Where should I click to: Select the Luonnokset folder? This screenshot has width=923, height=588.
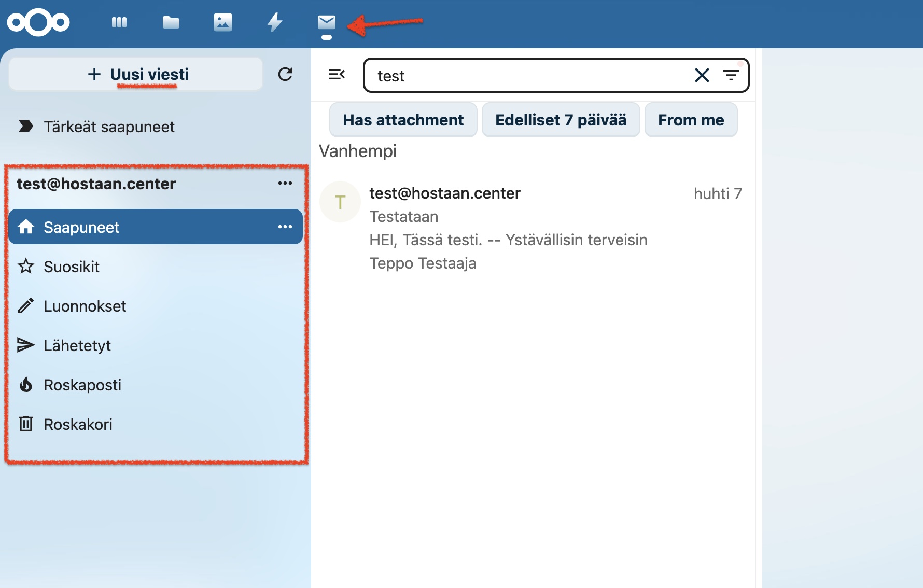pyautogui.click(x=156, y=306)
